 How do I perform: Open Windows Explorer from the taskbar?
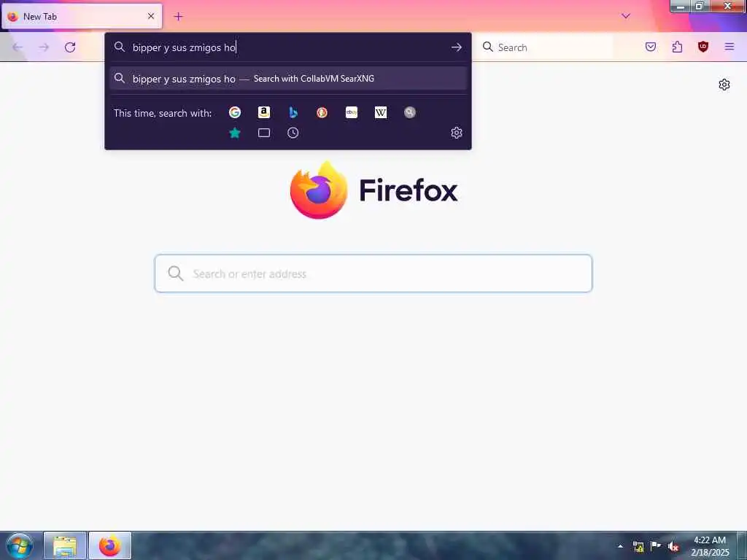tap(65, 546)
